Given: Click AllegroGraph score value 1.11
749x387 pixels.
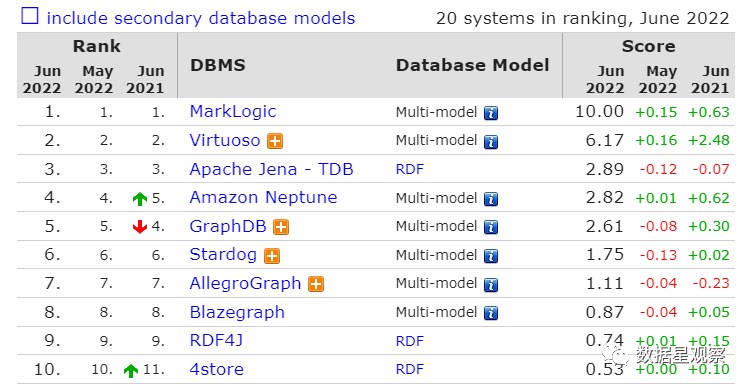Looking at the screenshot, I should (x=605, y=283).
